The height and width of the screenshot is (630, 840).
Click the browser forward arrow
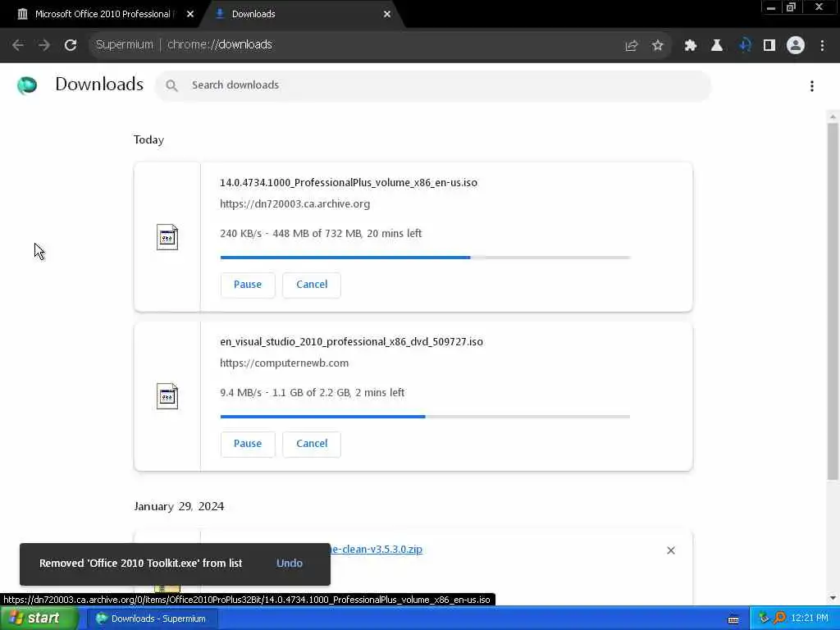tap(44, 45)
